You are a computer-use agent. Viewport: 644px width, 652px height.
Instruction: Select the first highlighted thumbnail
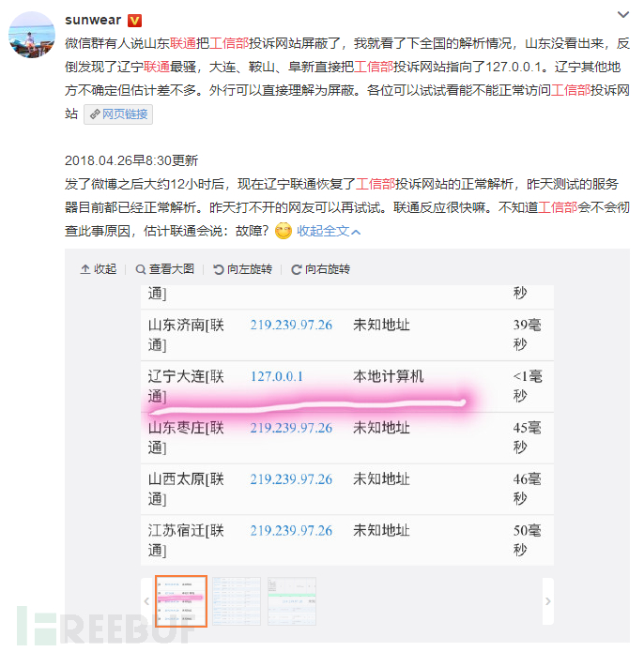(181, 600)
